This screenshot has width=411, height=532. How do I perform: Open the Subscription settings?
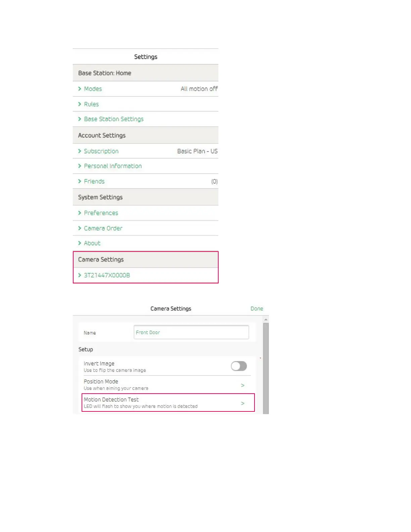pos(145,151)
